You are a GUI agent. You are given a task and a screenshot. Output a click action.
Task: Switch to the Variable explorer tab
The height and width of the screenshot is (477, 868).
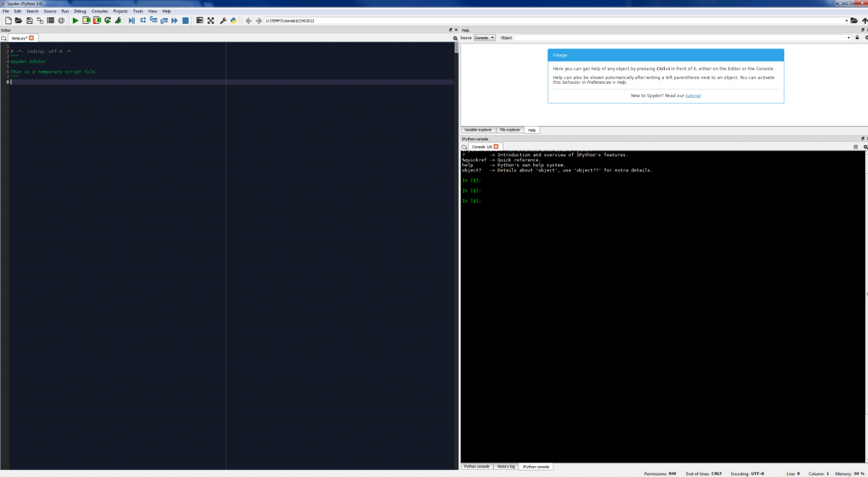coord(478,130)
